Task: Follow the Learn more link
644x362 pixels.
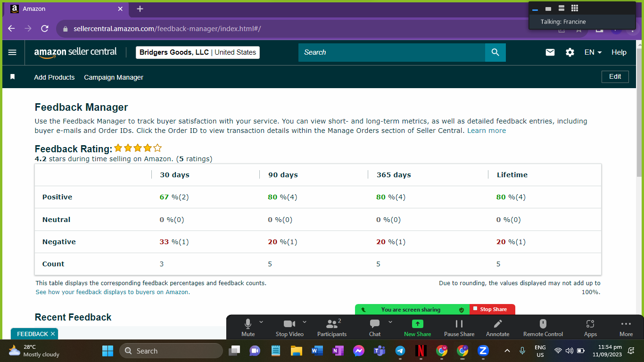Action: pos(487,131)
